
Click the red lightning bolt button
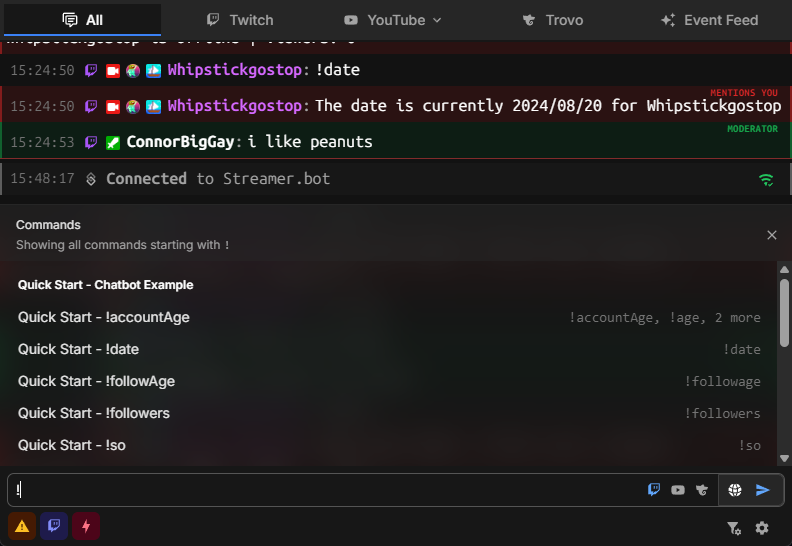(86, 526)
